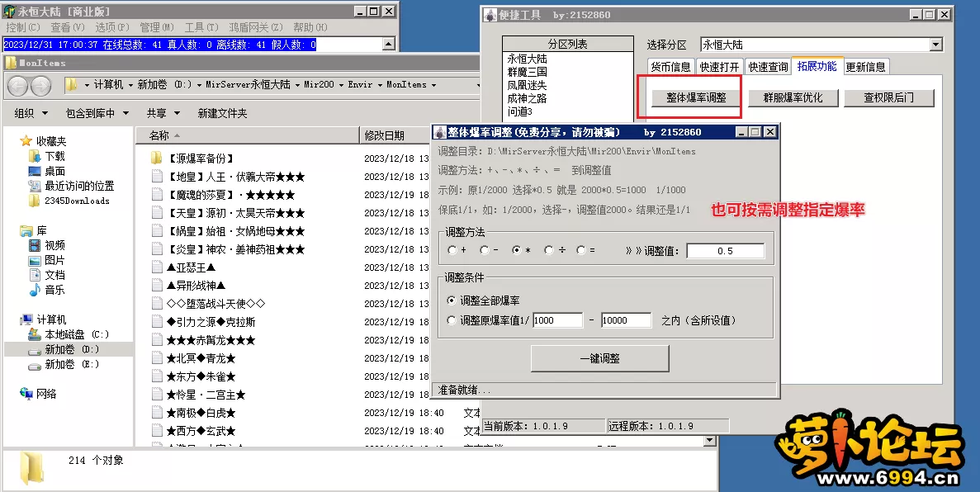This screenshot has height=492, width=980.
Task: Open 音乐 library icon
Action: pos(35,290)
